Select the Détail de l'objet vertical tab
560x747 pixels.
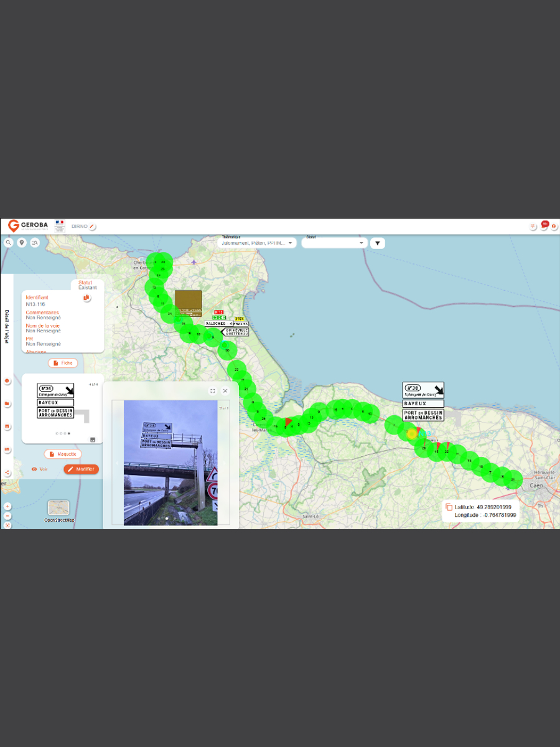tap(7, 326)
